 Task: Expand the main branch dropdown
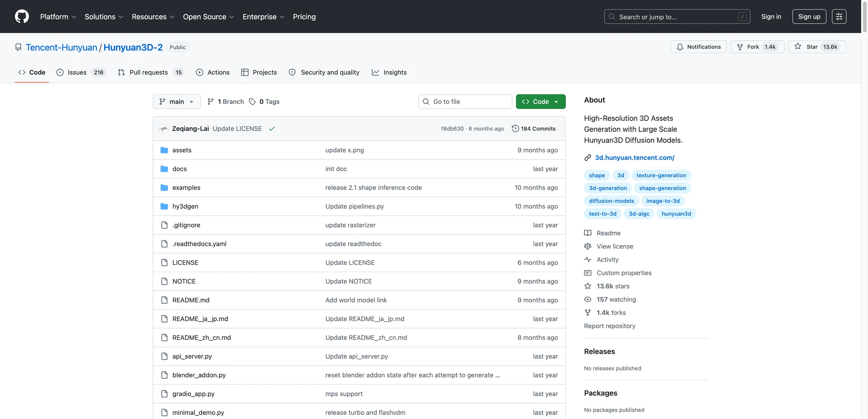177,101
